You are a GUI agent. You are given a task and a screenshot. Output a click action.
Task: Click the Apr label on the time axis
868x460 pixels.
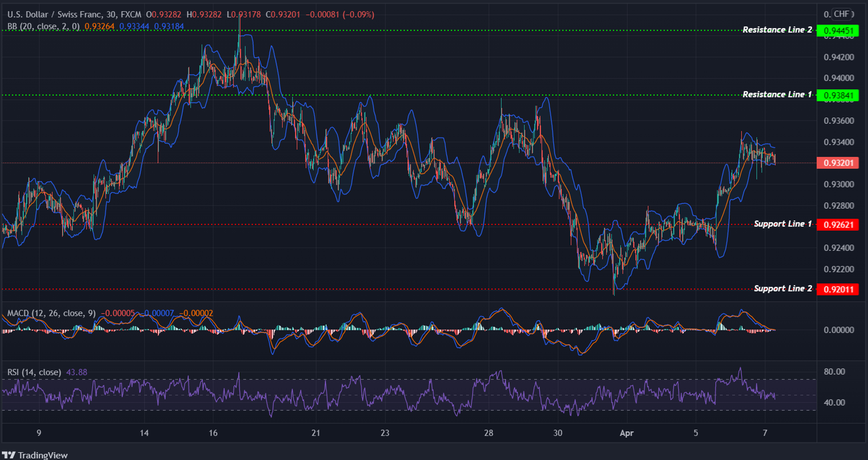coord(627,432)
